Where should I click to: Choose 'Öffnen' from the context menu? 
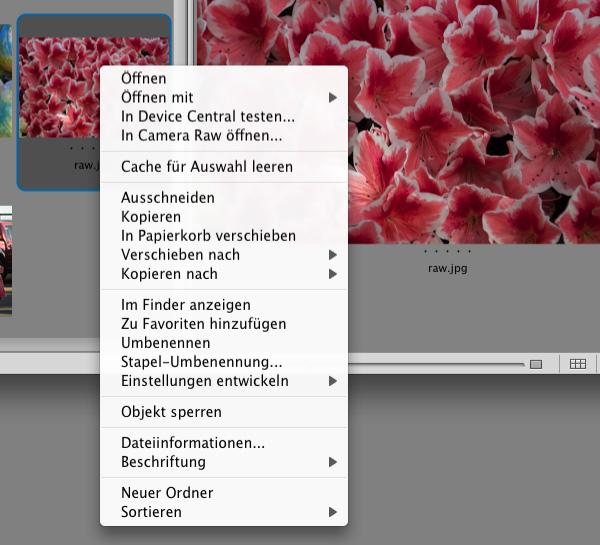pyautogui.click(x=144, y=78)
